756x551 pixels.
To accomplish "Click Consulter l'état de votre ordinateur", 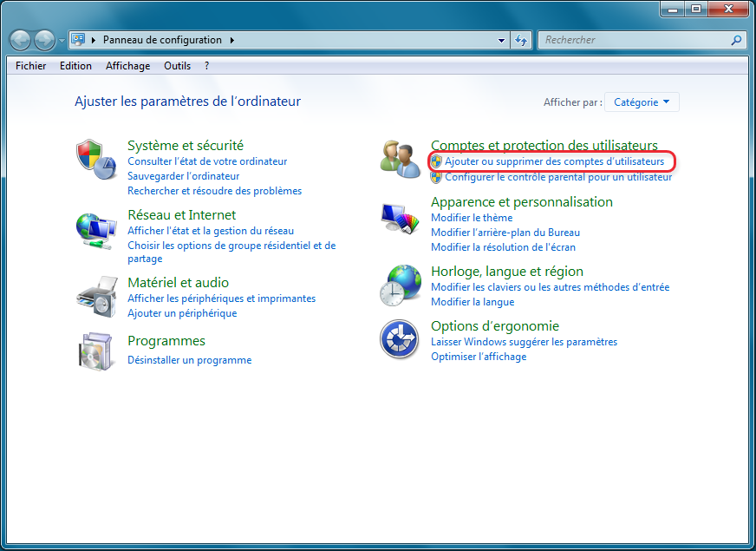I will 207,161.
